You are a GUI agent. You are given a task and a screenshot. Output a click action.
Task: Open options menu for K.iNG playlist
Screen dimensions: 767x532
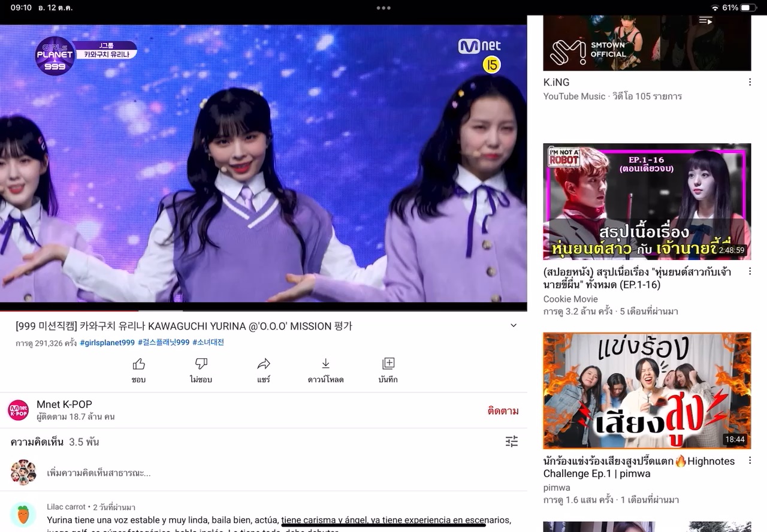coord(749,82)
